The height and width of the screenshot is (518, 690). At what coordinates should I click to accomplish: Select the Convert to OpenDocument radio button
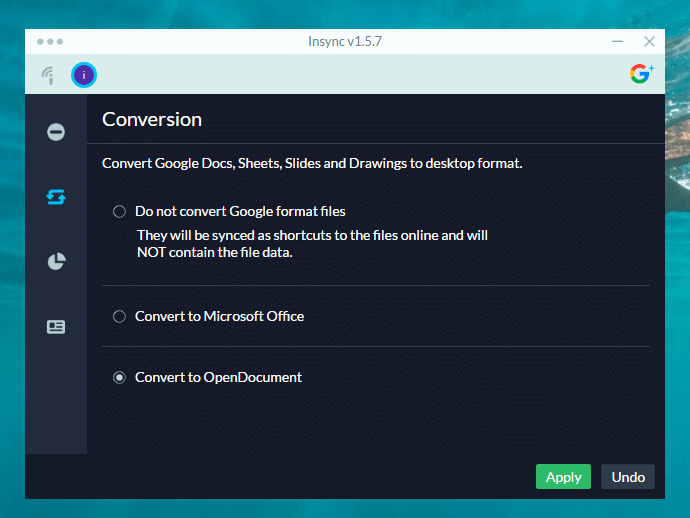pos(119,377)
